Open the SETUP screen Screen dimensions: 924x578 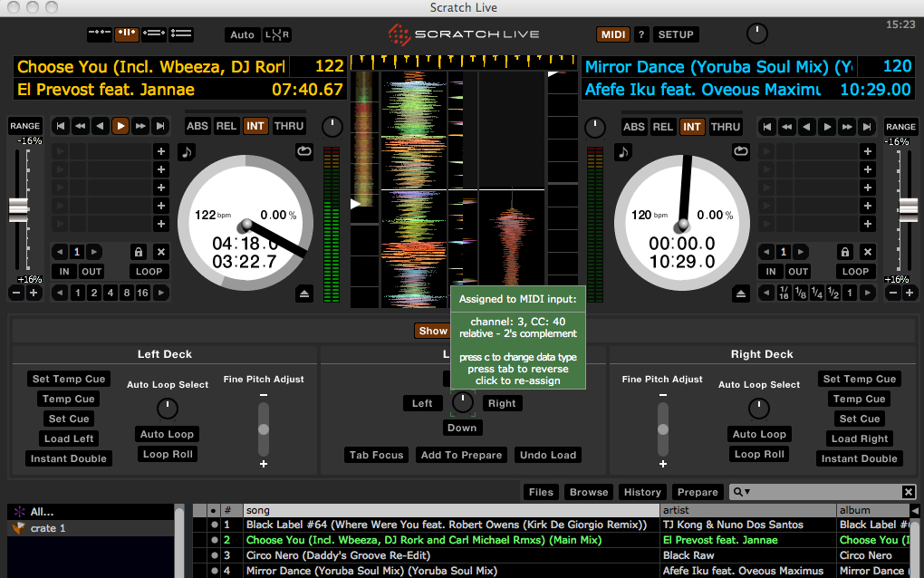pos(676,34)
